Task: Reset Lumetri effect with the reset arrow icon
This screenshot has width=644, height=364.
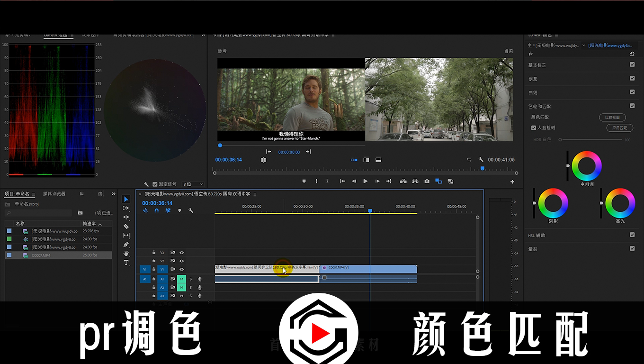Action: (632, 54)
